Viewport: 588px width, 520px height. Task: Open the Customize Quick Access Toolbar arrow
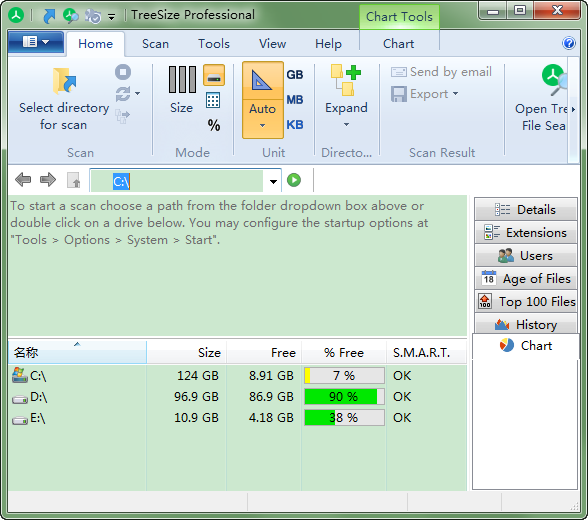pyautogui.click(x=111, y=16)
